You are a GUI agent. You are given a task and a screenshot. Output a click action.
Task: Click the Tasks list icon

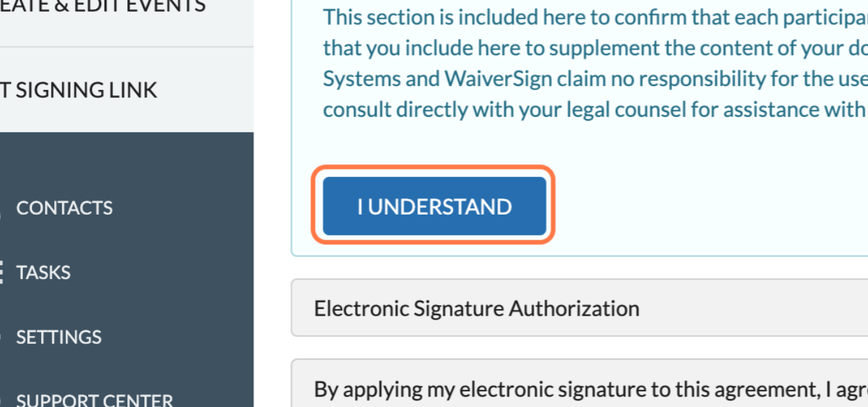tap(1, 273)
